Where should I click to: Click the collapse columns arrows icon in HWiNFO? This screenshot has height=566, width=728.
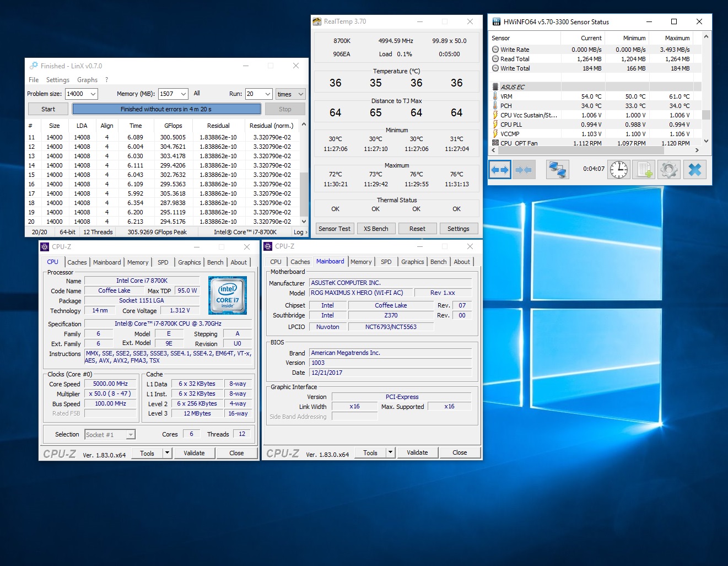tap(524, 170)
